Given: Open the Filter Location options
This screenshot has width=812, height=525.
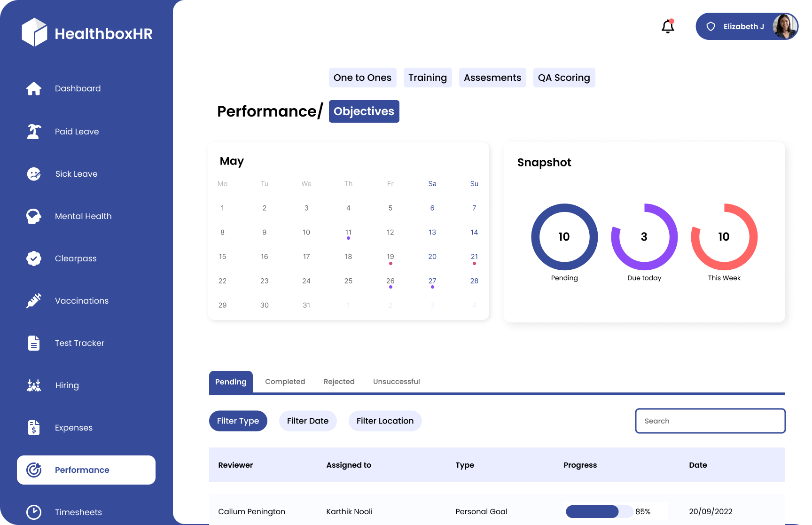Looking at the screenshot, I should 385,421.
